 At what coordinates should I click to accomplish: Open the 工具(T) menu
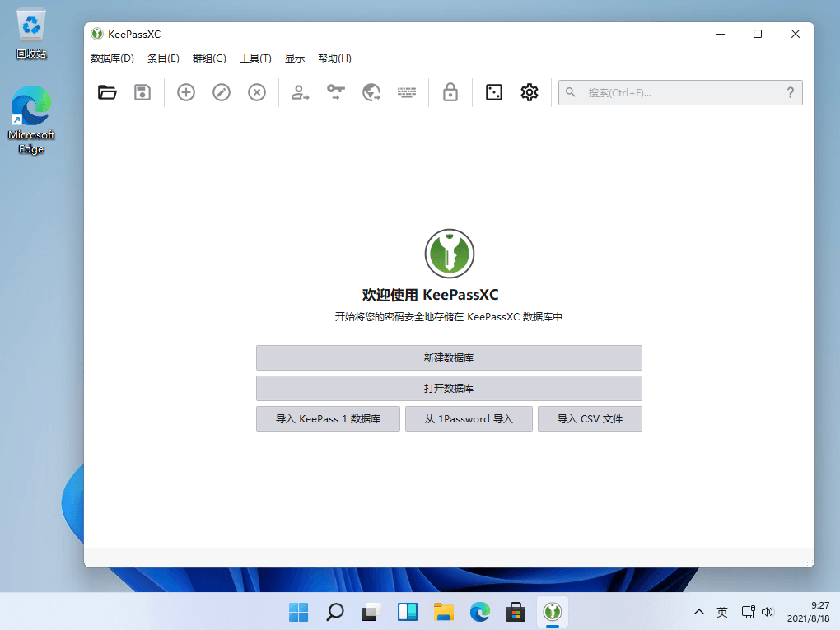255,58
